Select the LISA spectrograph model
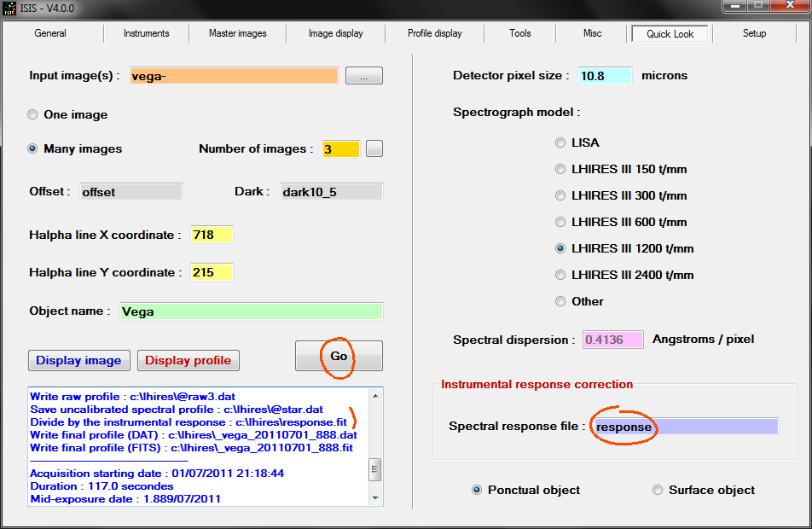This screenshot has height=529, width=812. [x=560, y=142]
